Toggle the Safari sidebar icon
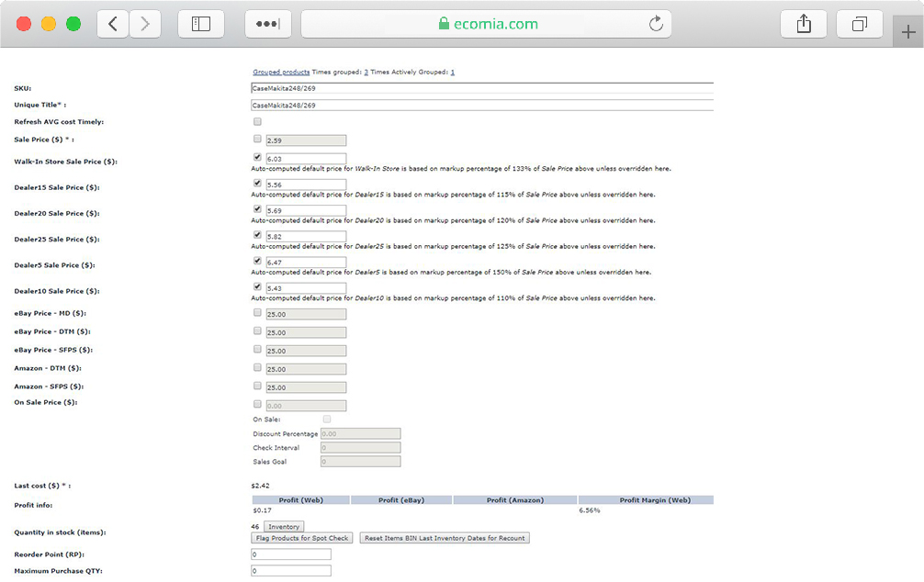Viewport: 924px width, 582px height. click(201, 25)
